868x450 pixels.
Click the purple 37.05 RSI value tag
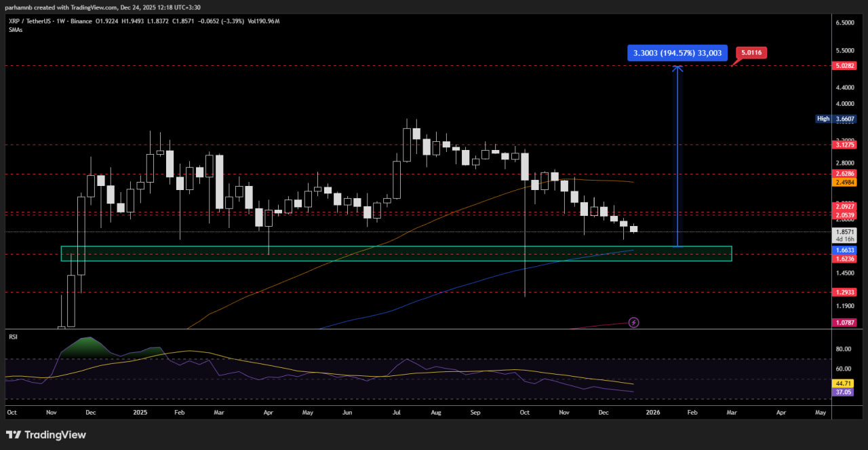point(844,392)
